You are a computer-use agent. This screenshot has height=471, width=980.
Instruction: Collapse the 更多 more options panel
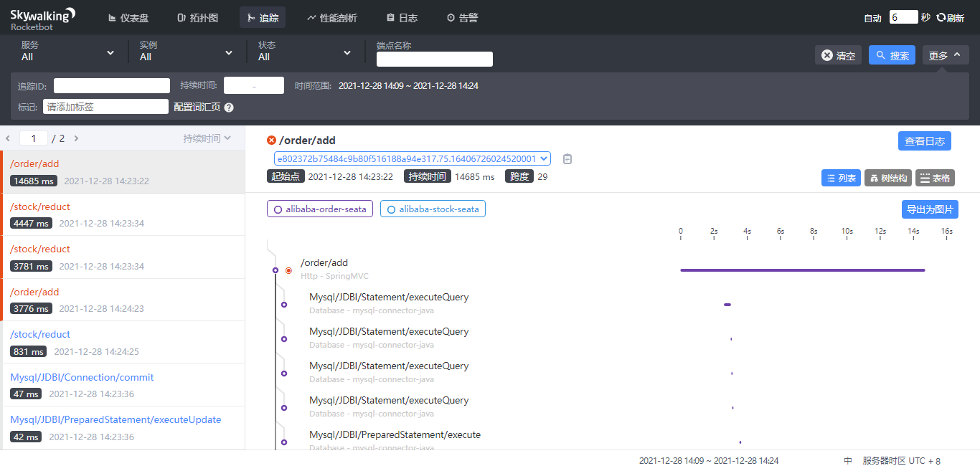pyautogui.click(x=946, y=55)
